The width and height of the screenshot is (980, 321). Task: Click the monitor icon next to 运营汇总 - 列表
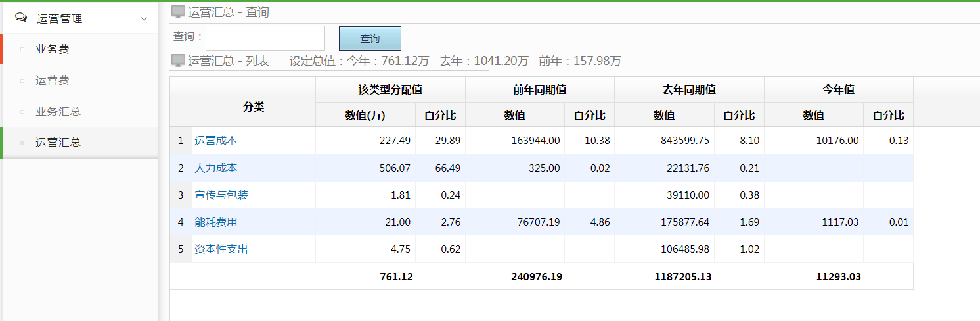click(177, 61)
